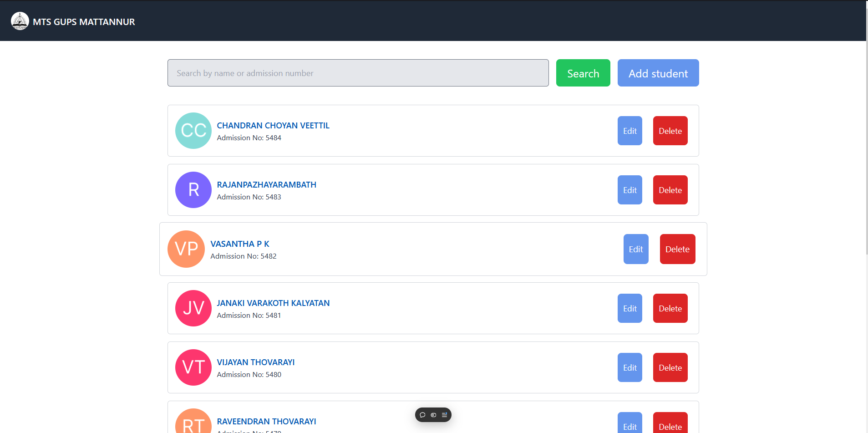Toggle the eye switch in floating toolbar
Screen dimensions: 868x433
pos(433,415)
